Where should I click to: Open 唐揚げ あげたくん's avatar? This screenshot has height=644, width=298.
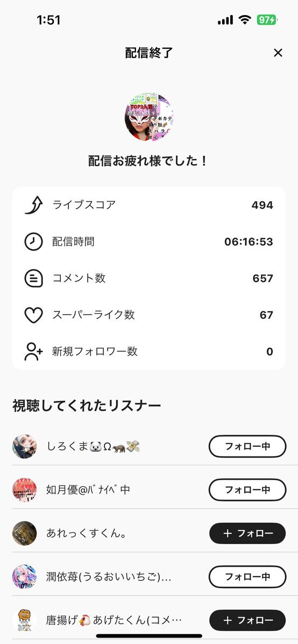(x=24, y=620)
